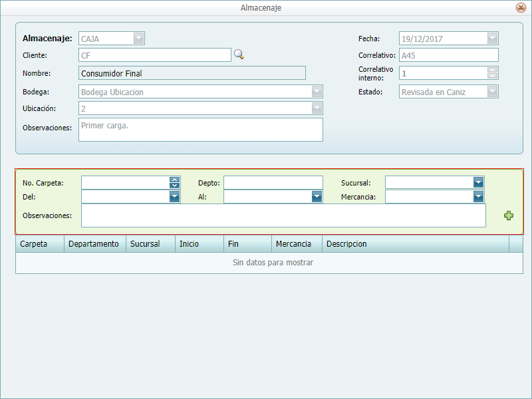The image size is (532, 399).
Task: Increase the No. Carpeta spinner value
Action: pos(174,180)
